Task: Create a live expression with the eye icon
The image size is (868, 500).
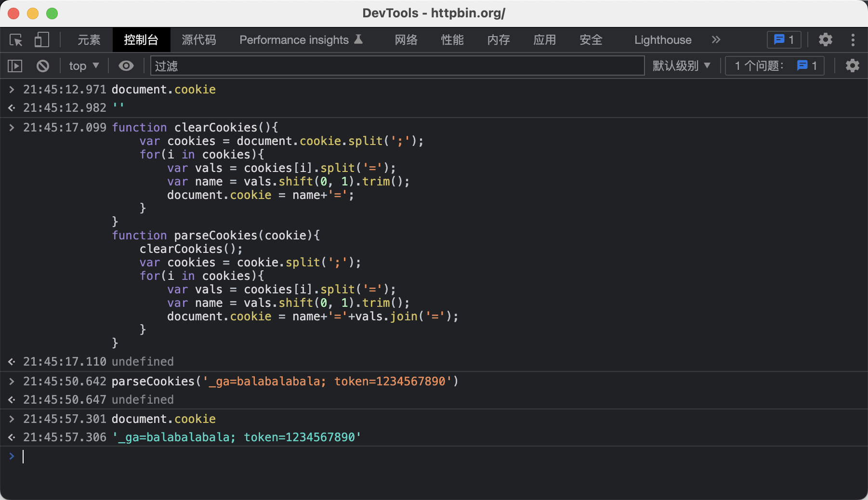Action: (126, 66)
